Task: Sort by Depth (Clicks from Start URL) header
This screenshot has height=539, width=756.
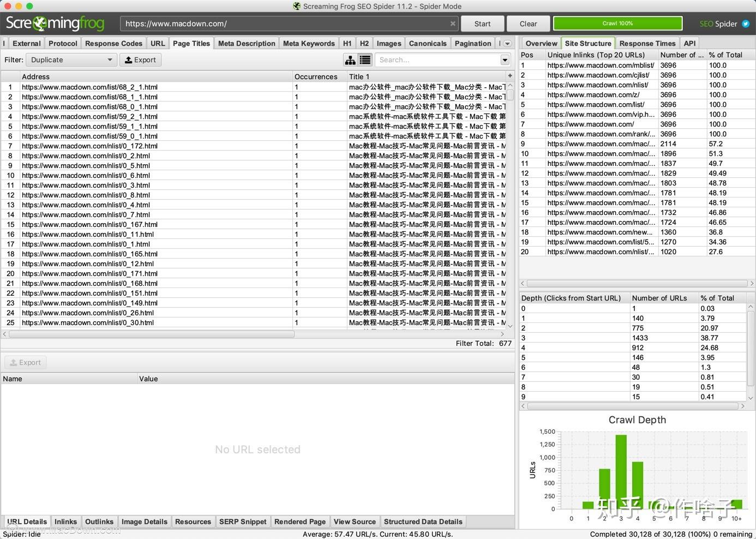Action: pyautogui.click(x=574, y=298)
